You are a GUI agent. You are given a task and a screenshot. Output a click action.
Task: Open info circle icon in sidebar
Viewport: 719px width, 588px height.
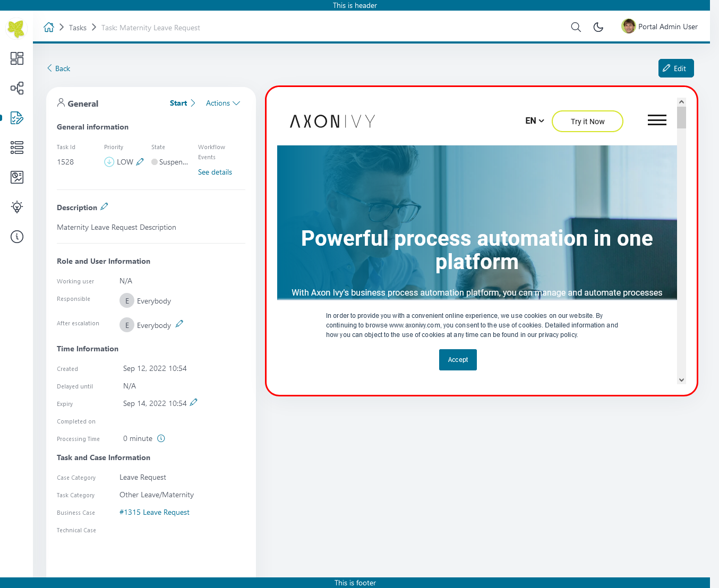point(17,237)
